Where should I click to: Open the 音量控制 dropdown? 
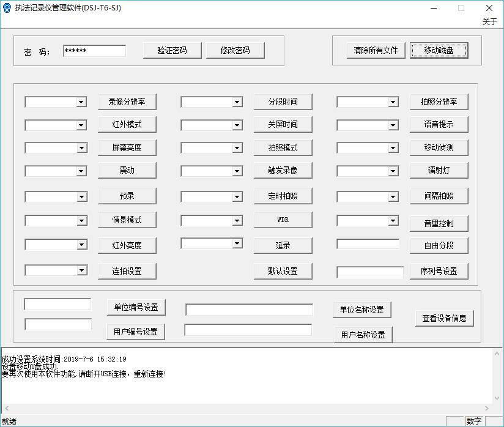tap(393, 221)
